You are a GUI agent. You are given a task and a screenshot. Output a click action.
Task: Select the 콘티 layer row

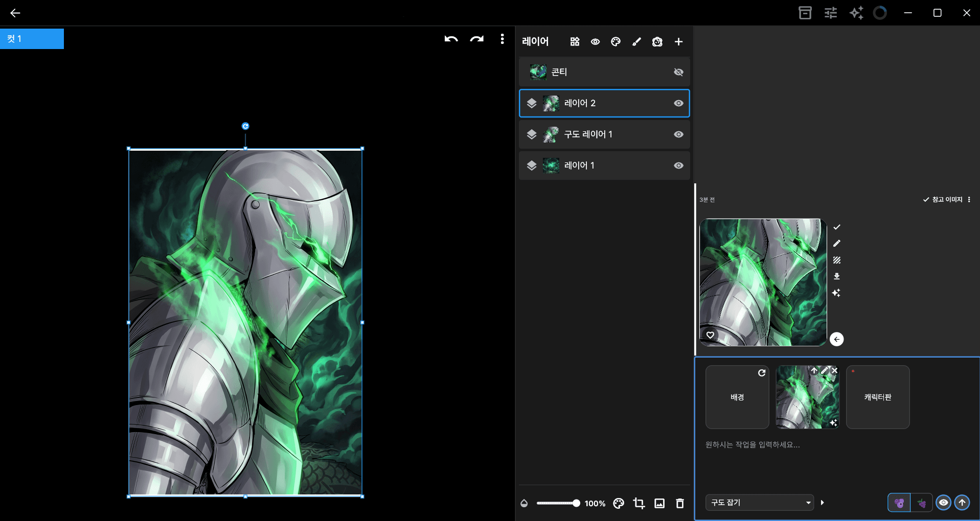604,72
